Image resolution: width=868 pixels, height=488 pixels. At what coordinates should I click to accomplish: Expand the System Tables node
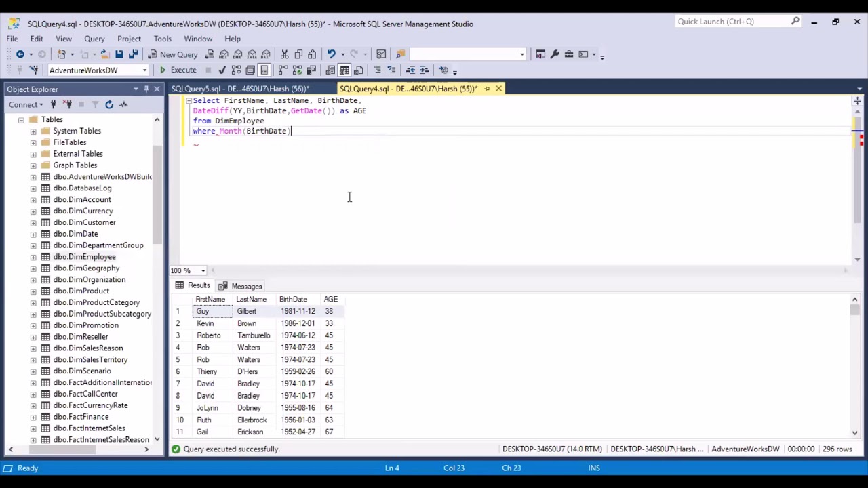33,131
